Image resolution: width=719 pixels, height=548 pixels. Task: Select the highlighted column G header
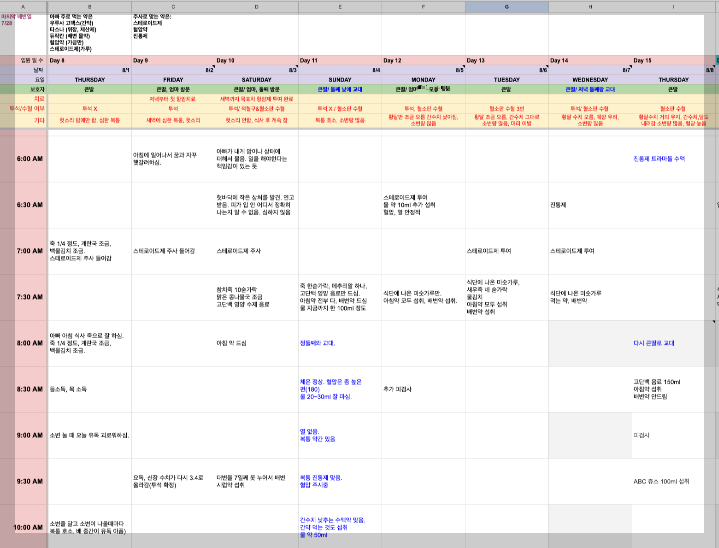point(507,7)
